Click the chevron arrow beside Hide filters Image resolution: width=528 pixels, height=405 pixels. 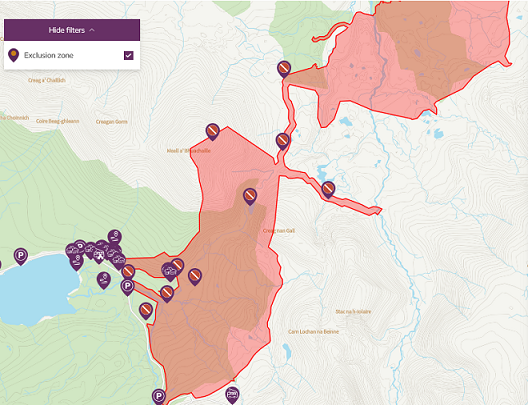[x=92, y=30]
